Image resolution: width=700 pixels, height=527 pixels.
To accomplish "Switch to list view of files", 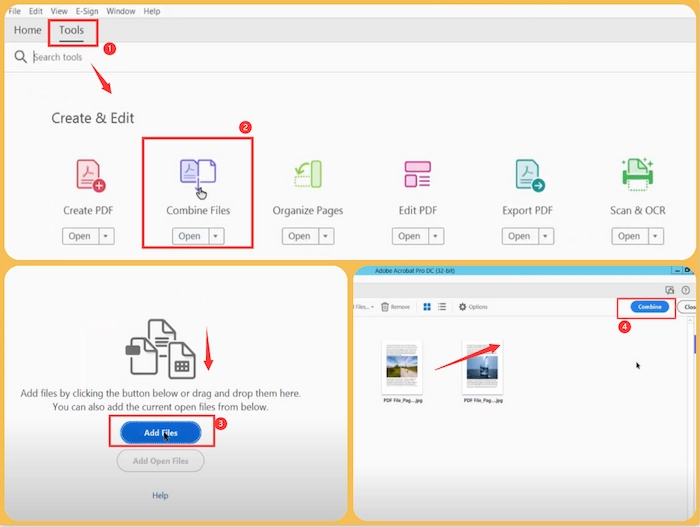I will 441,307.
